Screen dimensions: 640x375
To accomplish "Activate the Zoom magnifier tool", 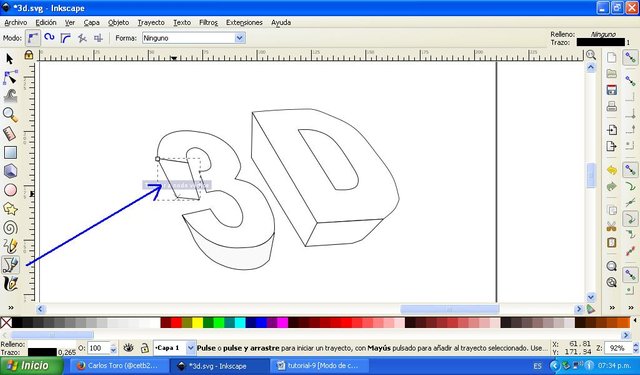I will pyautogui.click(x=10, y=115).
